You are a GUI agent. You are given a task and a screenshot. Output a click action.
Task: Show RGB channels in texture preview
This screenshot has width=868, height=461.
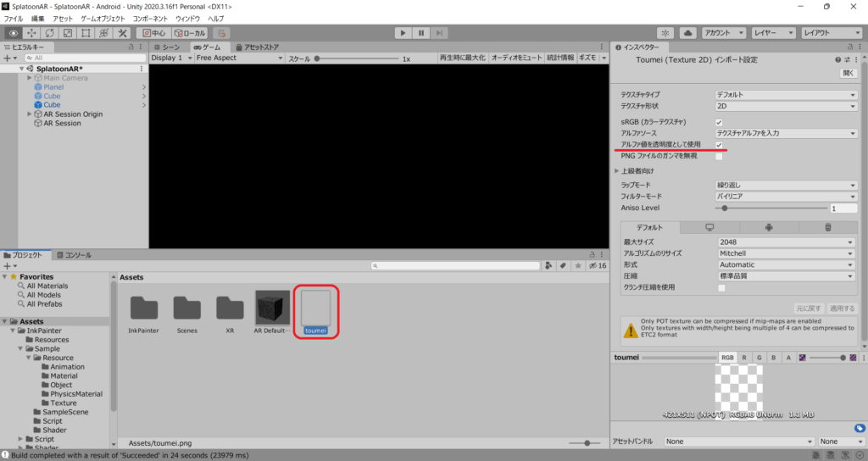(x=727, y=358)
